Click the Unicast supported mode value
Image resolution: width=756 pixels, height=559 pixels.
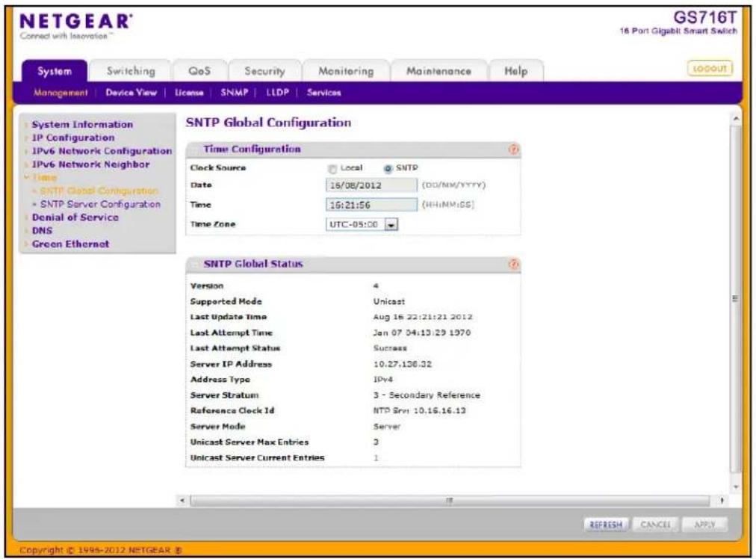(x=389, y=301)
